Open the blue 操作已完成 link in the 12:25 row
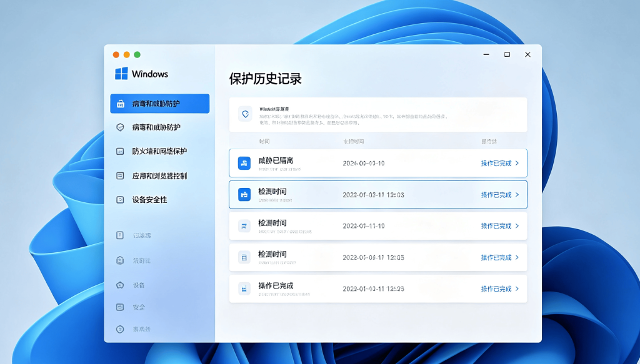This screenshot has width=640, height=364. tap(496, 289)
